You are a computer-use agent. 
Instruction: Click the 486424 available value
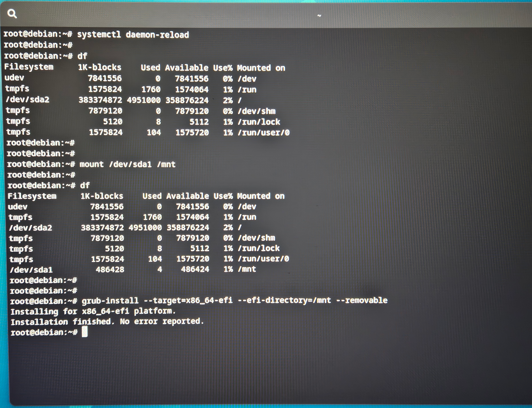click(x=195, y=269)
